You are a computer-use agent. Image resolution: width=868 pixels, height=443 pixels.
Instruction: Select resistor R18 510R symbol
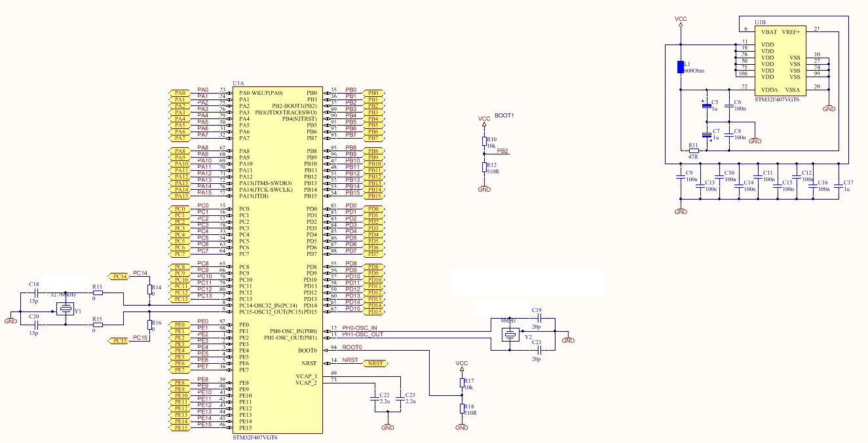click(x=462, y=408)
